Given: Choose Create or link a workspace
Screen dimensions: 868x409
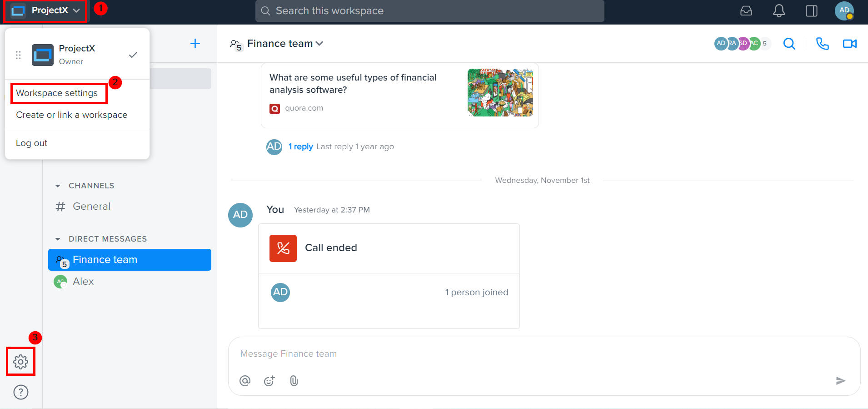Looking at the screenshot, I should [71, 115].
